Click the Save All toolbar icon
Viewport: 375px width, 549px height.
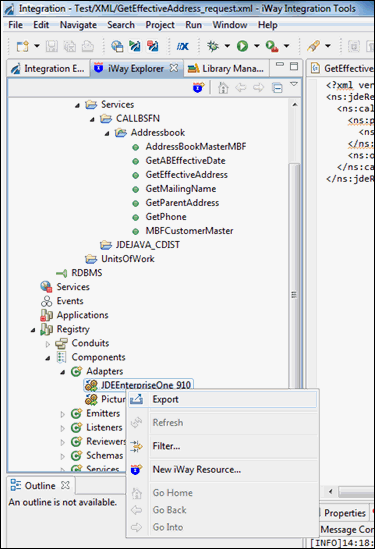click(x=70, y=46)
